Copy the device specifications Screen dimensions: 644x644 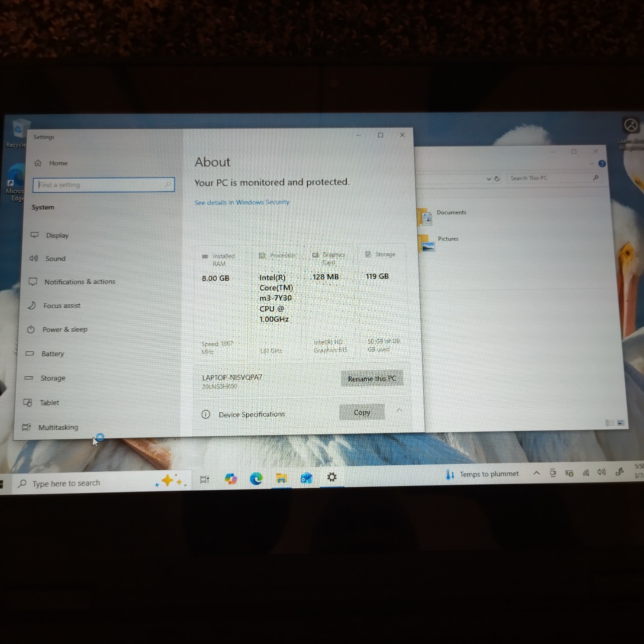point(362,412)
